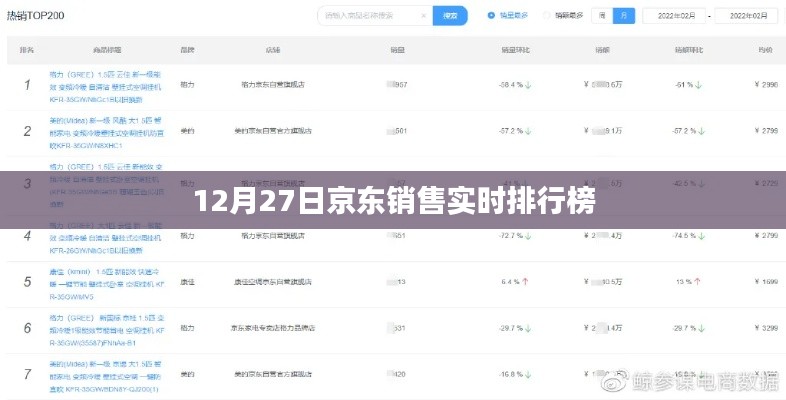The height and width of the screenshot is (400, 786).
Task: Click green down arrow beside -16.8 %
Action: tap(528, 374)
